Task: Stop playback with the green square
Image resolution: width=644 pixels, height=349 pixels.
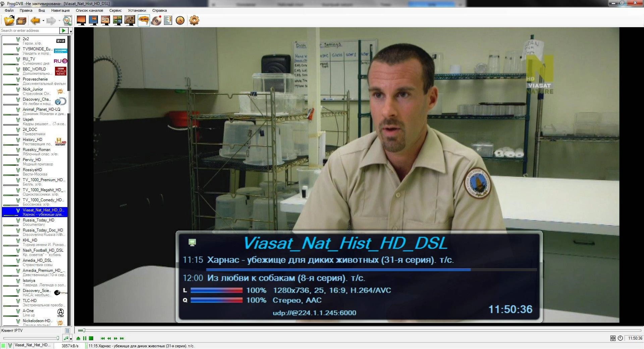Action: click(91, 338)
